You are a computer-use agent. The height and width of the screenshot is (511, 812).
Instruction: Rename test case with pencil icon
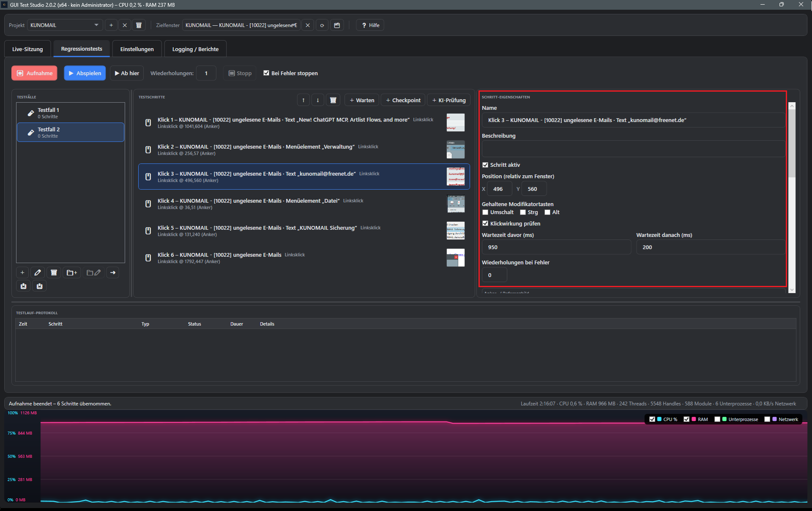[x=38, y=272]
